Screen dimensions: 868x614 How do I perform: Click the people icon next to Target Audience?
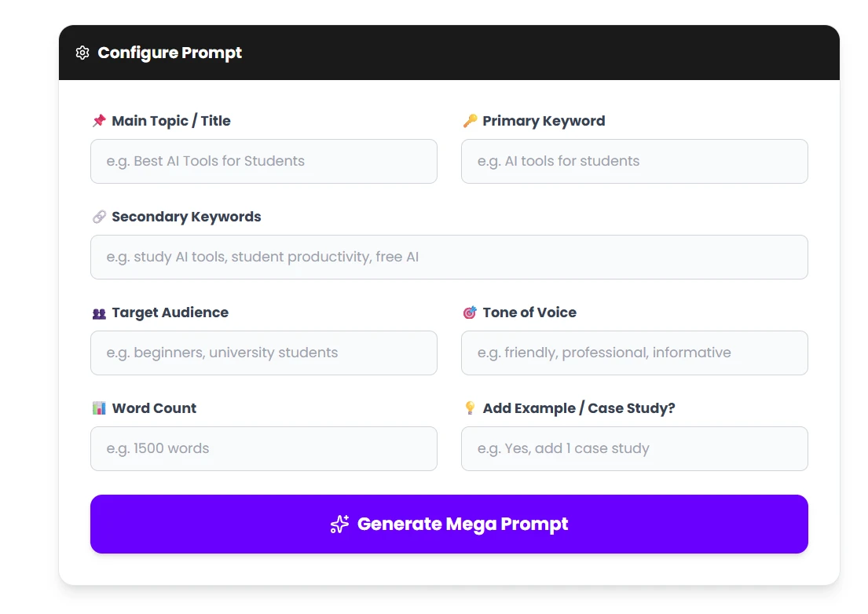(98, 312)
